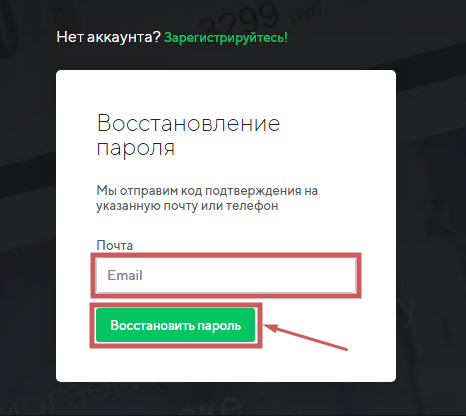This screenshot has width=466, height=416.
Task: Click the blurred dark background outside the card
Action: coord(430,200)
